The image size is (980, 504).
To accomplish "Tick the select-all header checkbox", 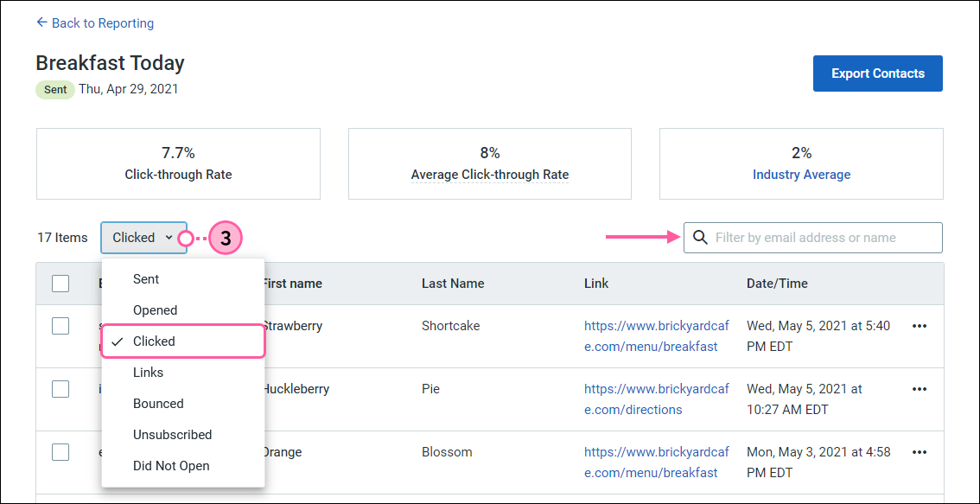I will click(60, 284).
